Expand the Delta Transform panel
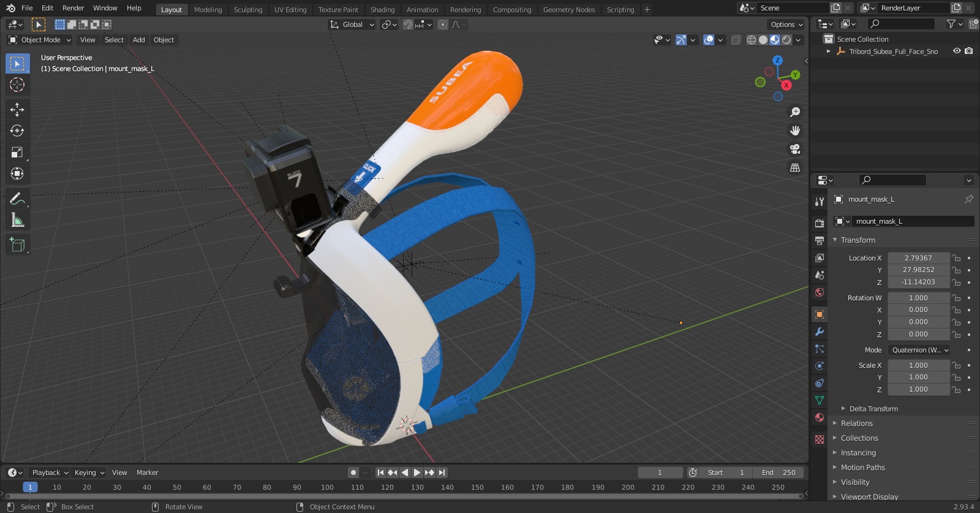 click(873, 409)
